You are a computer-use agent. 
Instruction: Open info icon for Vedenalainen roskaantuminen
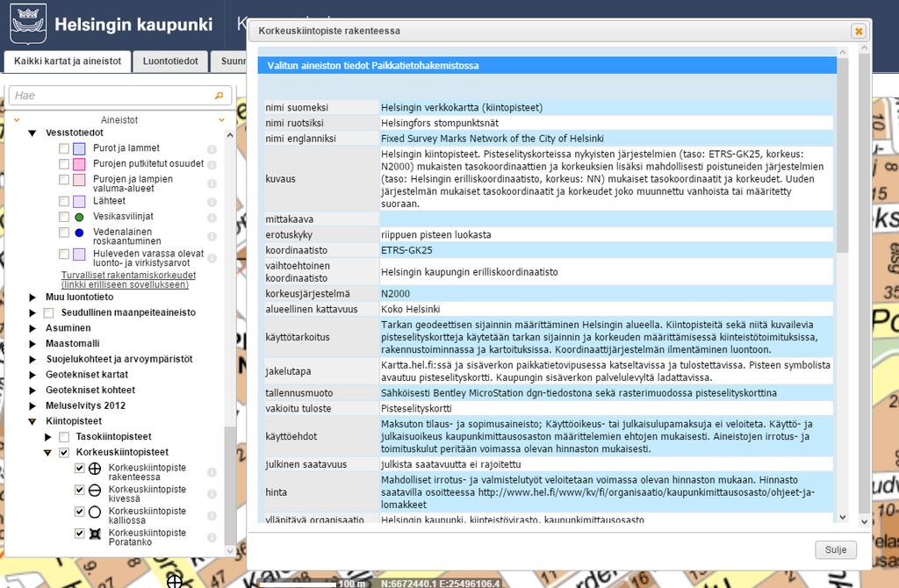[212, 236]
